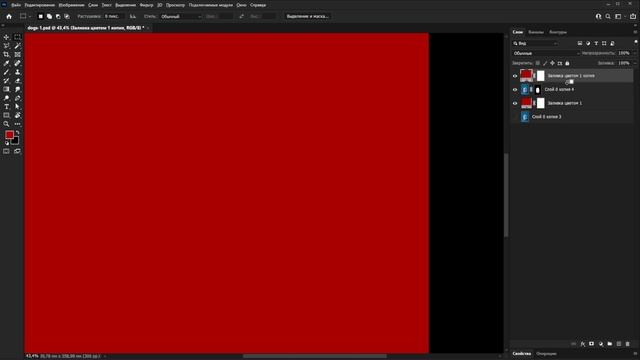640x360 pixels.
Task: Select the Magic Wand tool
Action: coord(17,46)
